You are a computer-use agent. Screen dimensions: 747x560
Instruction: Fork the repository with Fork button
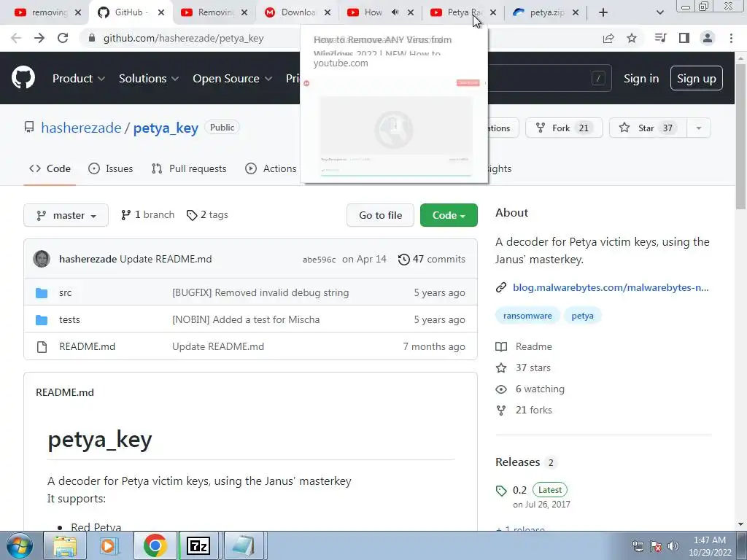pyautogui.click(x=564, y=128)
